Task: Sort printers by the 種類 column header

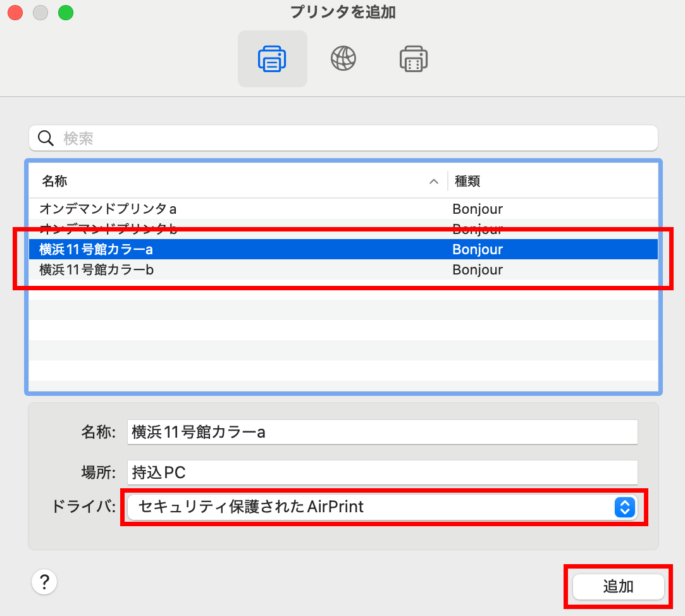Action: pos(550,182)
